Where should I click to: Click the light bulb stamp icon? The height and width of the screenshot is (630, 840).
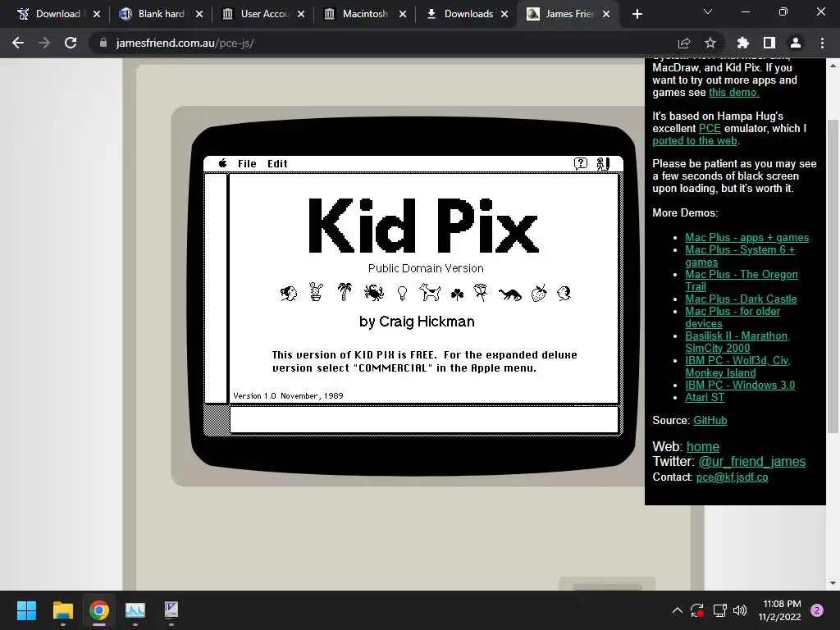pos(402,293)
